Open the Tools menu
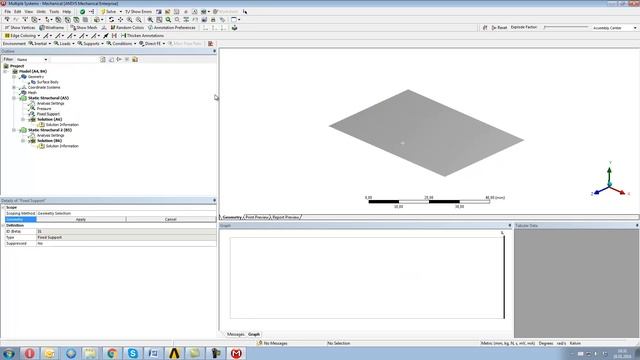 point(54,12)
